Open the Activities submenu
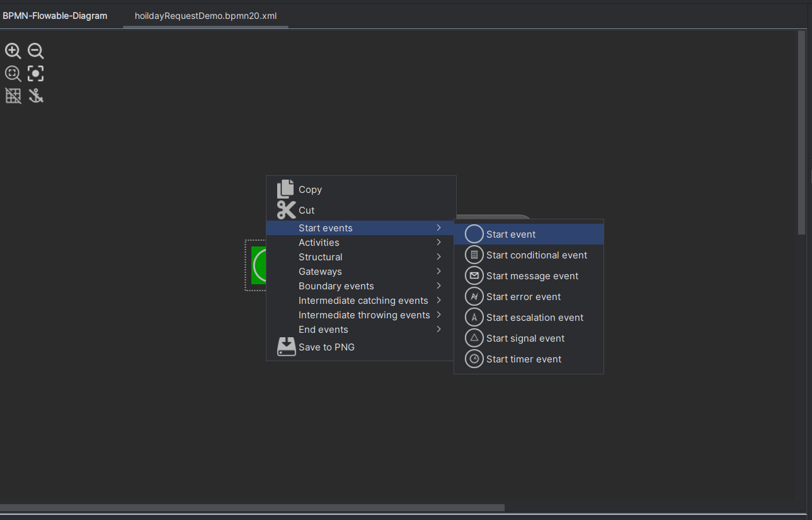Image resolution: width=812 pixels, height=520 pixels. point(361,243)
